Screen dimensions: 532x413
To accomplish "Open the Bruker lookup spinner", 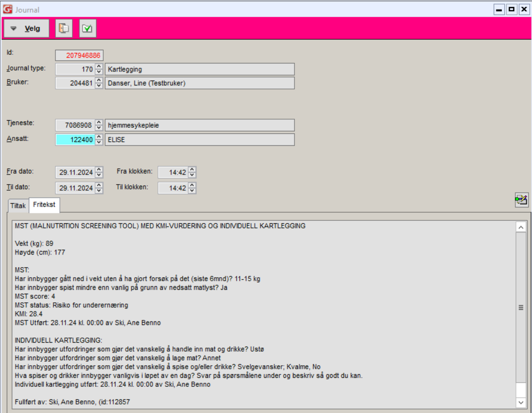I will (x=99, y=83).
